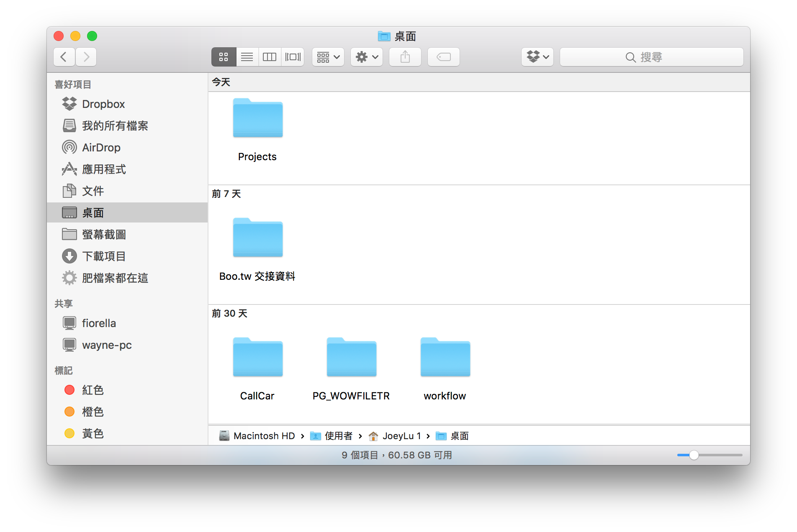Click the 前 7 天 group header
The width and height of the screenshot is (797, 532).
(226, 194)
